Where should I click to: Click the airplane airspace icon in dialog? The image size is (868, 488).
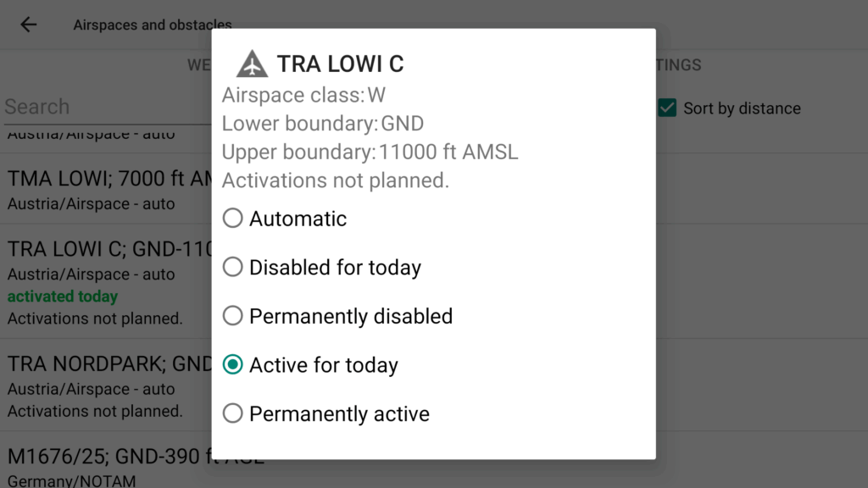coord(252,64)
